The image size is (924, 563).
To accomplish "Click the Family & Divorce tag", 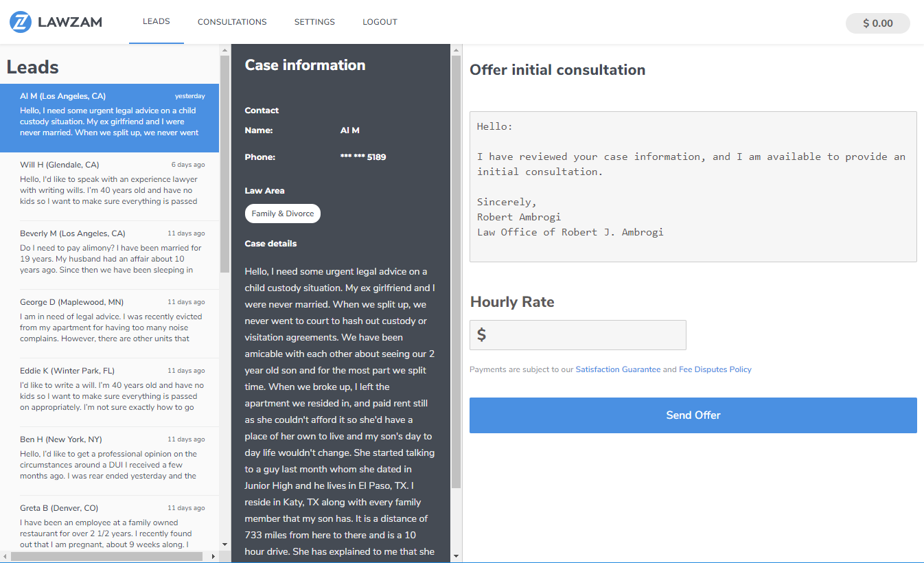I will (282, 214).
